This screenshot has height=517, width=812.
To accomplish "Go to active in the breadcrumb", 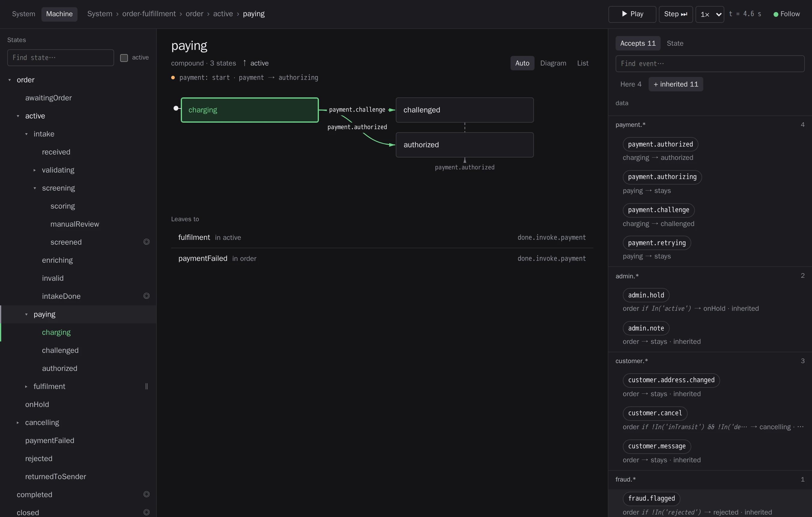I will click(x=223, y=14).
